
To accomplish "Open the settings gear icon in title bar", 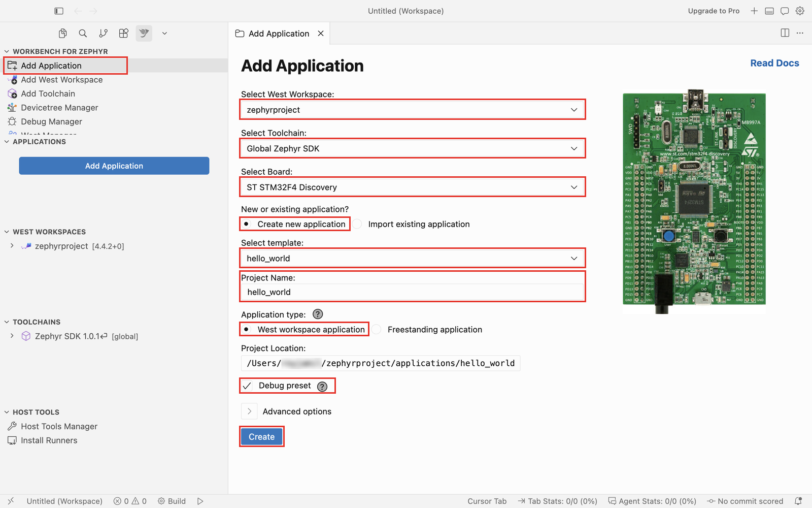I will pos(800,11).
